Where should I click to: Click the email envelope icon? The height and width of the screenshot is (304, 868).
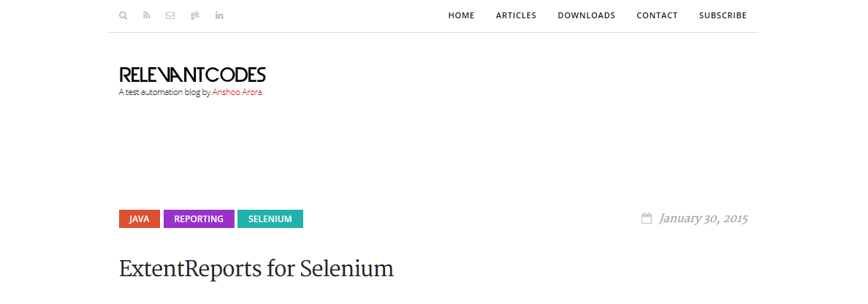click(x=170, y=15)
